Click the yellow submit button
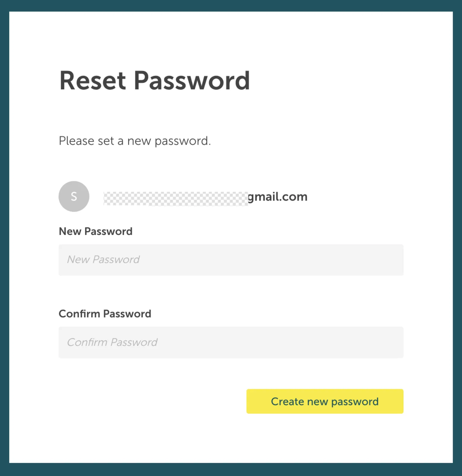462x476 pixels. [x=325, y=401]
